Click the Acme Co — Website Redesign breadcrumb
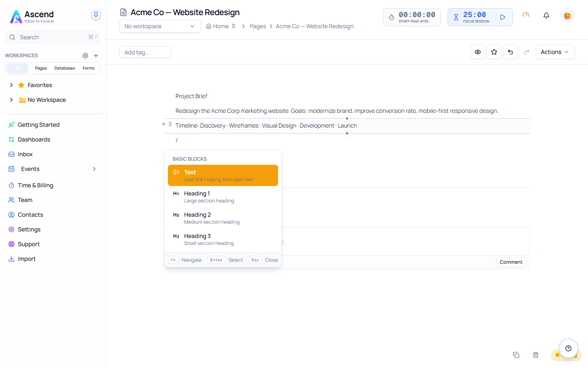588x368 pixels. [x=314, y=26]
